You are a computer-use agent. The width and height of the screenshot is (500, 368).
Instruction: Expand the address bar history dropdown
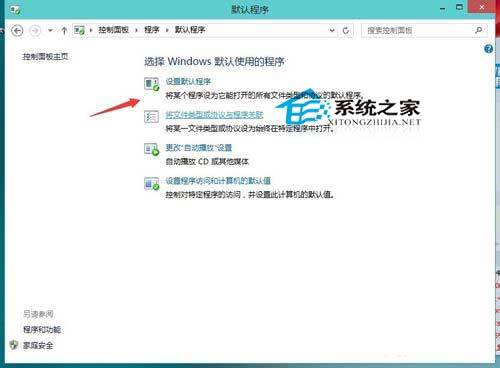[332, 30]
